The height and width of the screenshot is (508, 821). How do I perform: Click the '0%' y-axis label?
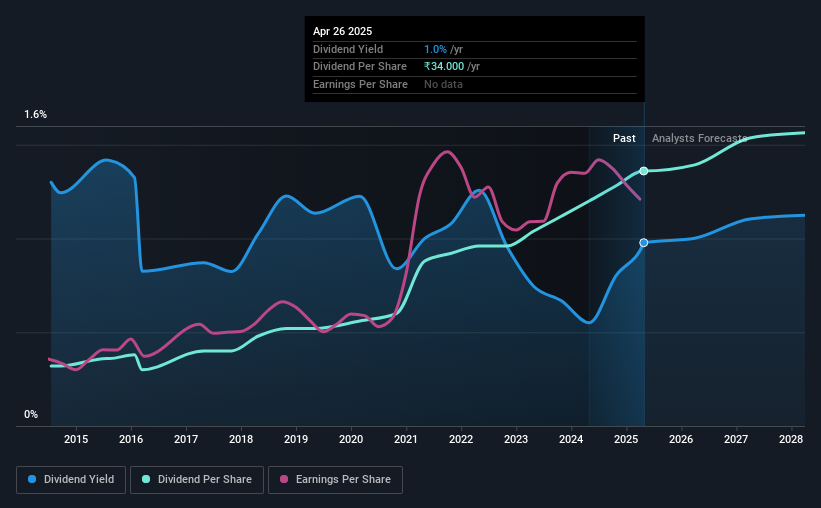pyautogui.click(x=31, y=414)
